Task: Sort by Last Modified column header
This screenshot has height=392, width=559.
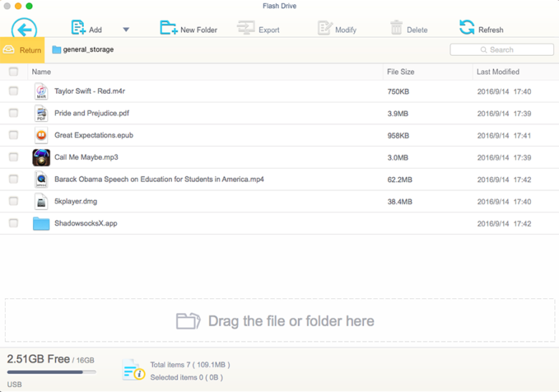Action: click(x=498, y=72)
